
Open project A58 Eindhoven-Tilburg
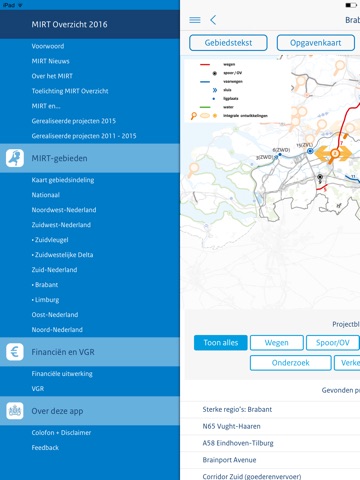[x=270, y=443]
